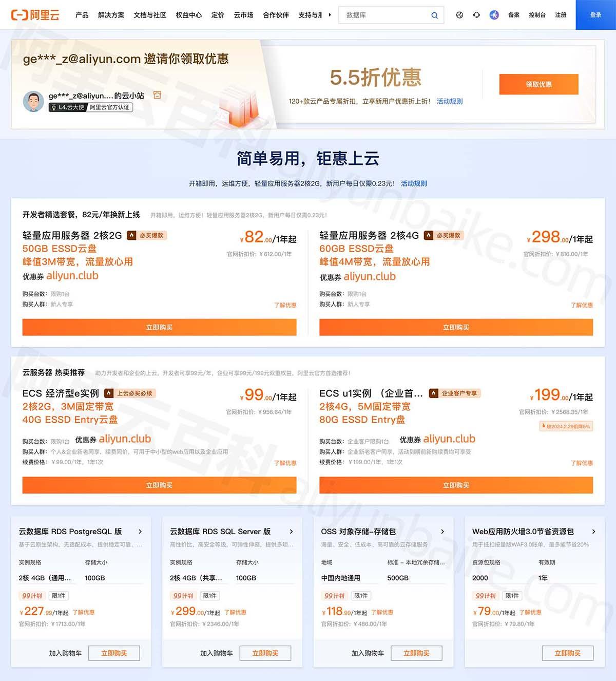The height and width of the screenshot is (681, 616).
Task: Open OSS 500GB storage dropdown
Action: 416,578
